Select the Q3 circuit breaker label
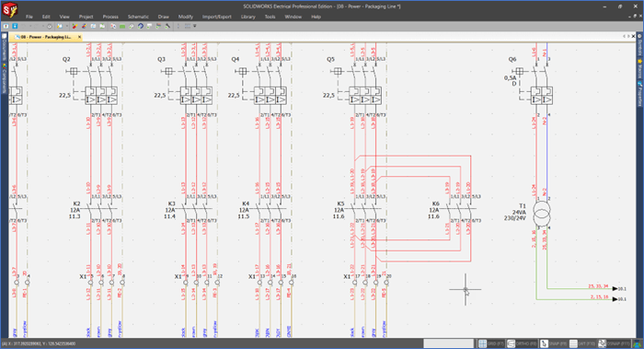The width and height of the screenshot is (644, 349). tap(161, 59)
